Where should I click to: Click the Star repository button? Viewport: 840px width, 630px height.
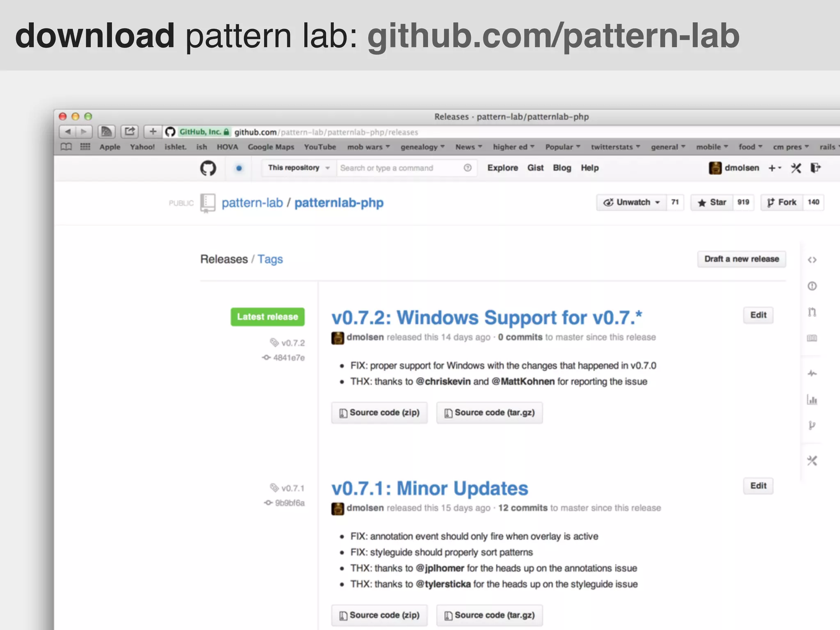coord(712,202)
